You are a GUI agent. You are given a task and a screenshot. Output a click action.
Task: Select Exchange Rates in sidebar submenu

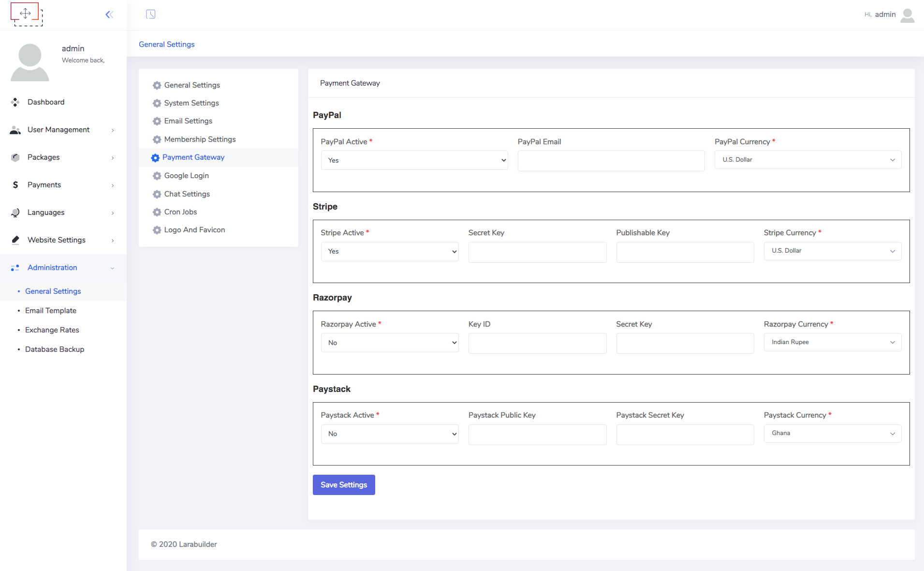(52, 330)
